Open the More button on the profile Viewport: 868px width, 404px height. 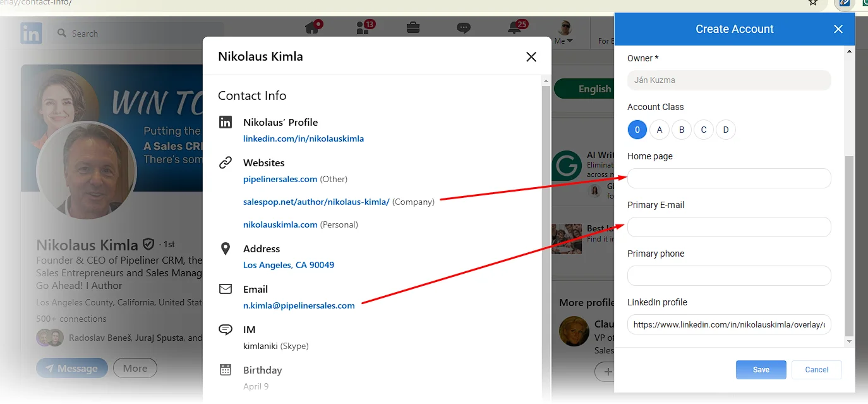pyautogui.click(x=135, y=368)
